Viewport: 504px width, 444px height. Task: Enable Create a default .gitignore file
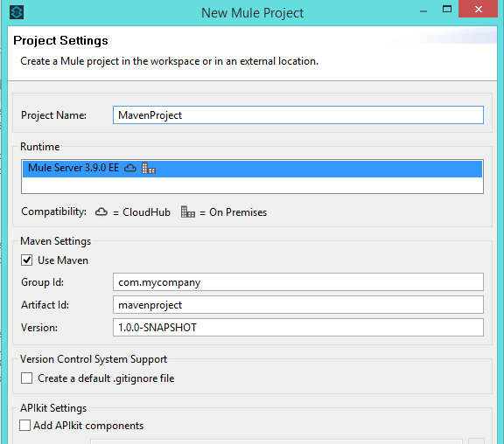pyautogui.click(x=26, y=378)
